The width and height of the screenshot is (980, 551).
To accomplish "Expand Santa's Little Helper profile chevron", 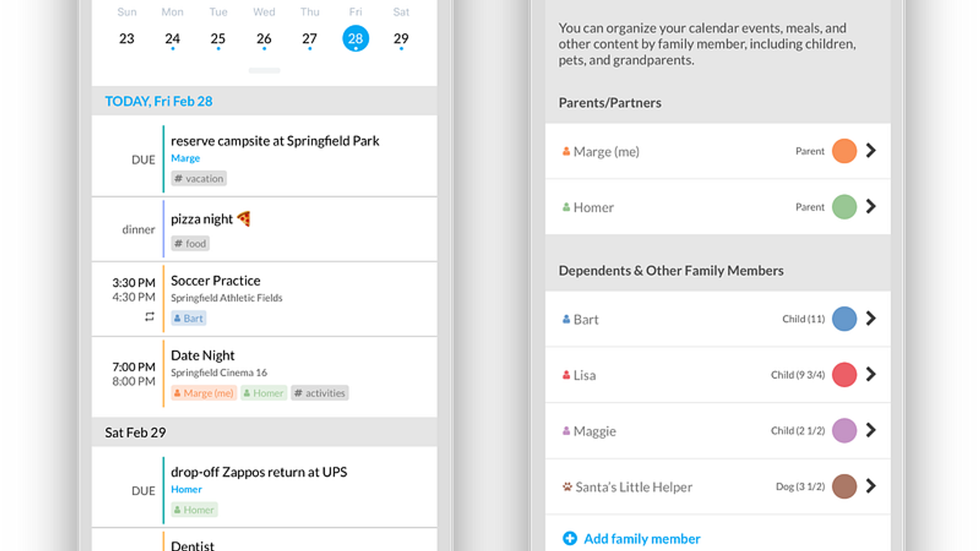I will point(871,486).
